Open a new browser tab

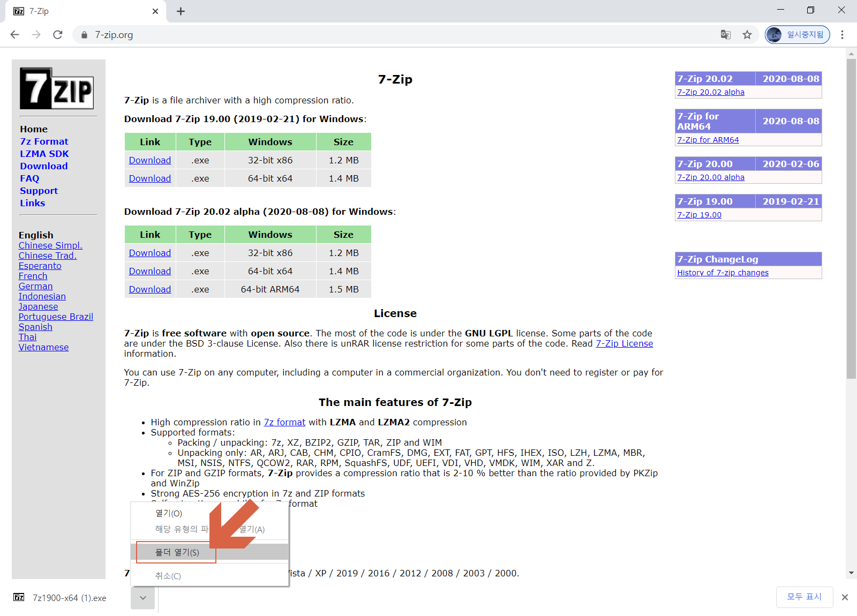(x=181, y=11)
